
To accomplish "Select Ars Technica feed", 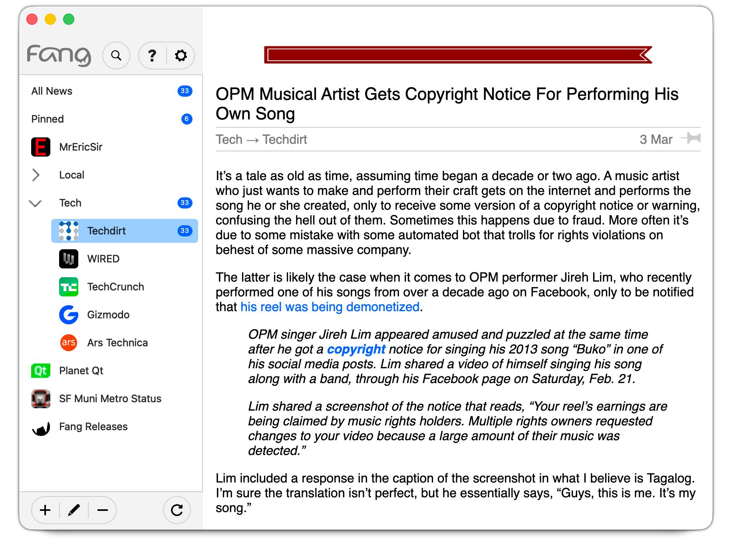I will [117, 343].
